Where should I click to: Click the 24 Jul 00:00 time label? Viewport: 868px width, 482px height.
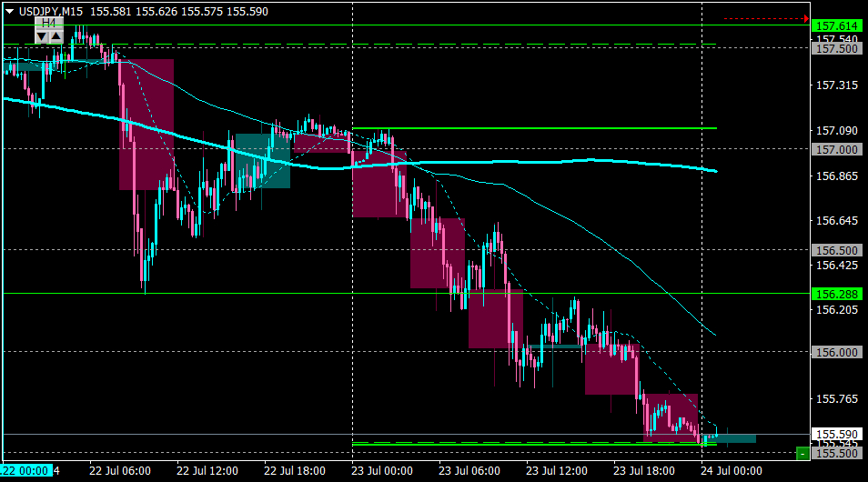pyautogui.click(x=732, y=471)
